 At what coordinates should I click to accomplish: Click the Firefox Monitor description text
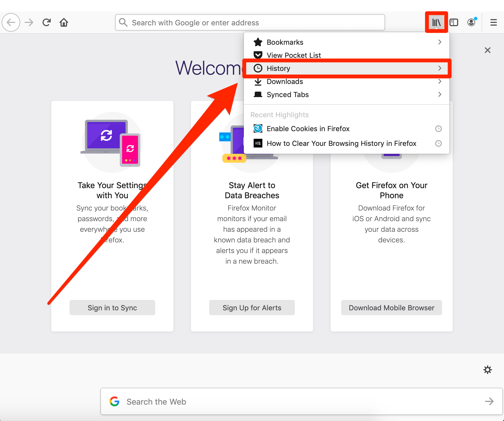click(252, 234)
